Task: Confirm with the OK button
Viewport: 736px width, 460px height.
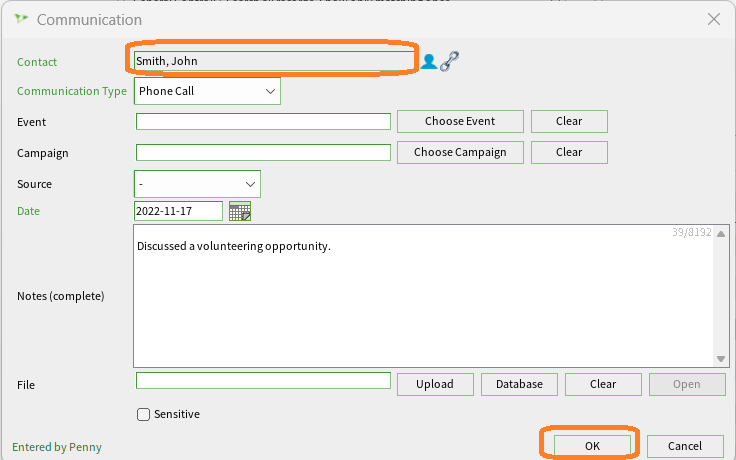Action: point(592,446)
